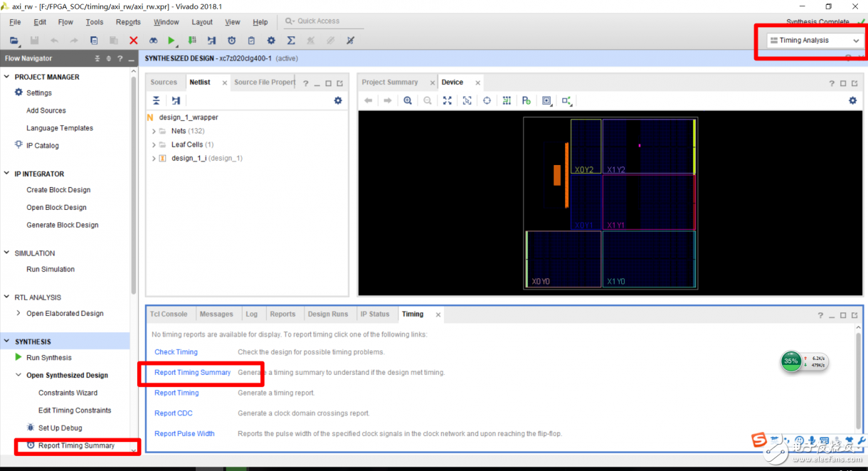Expand the design_1_i tree node

(154, 158)
